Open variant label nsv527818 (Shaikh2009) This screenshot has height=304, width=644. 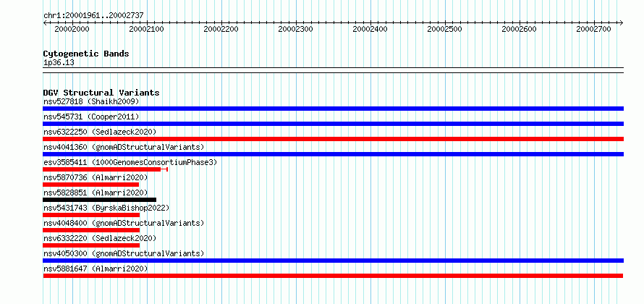coord(91,101)
